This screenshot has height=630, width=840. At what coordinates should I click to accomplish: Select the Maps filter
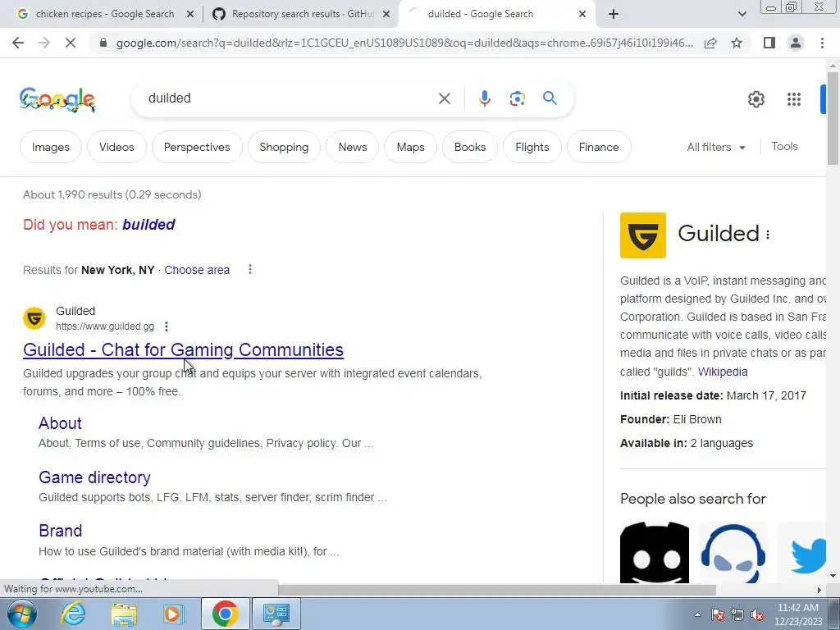[410, 147]
